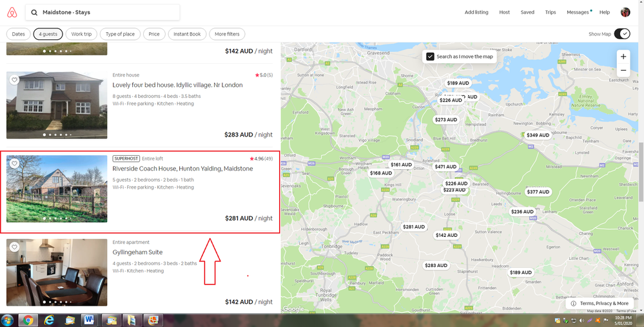Image resolution: width=644 pixels, height=327 pixels.
Task: Go to Trips in the top navigation
Action: [x=551, y=12]
